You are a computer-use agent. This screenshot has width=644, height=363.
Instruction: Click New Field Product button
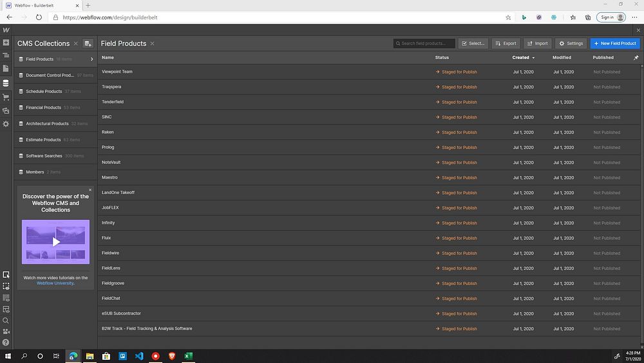(x=615, y=44)
